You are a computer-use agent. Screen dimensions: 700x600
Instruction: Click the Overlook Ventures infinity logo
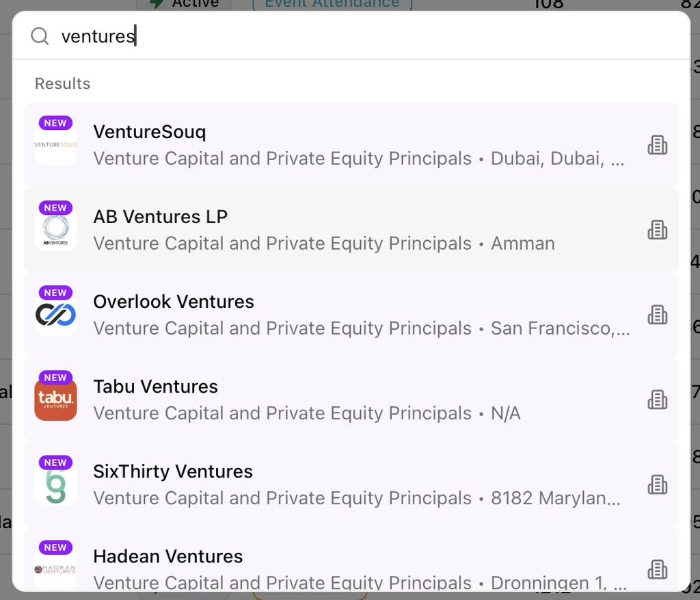(55, 315)
